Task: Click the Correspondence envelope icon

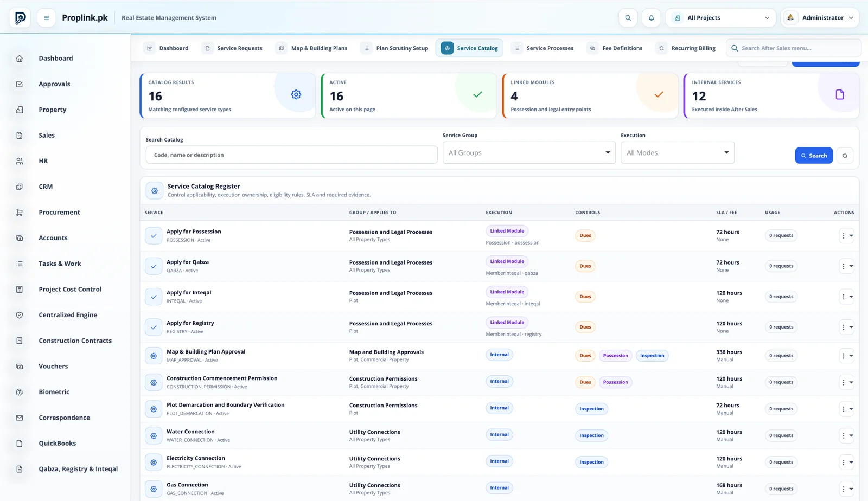Action: 20,418
